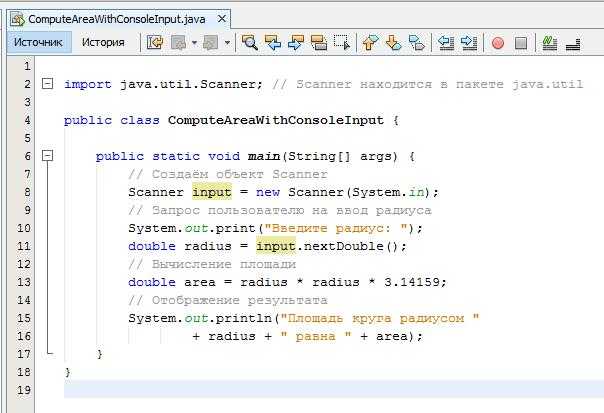Click the greyed Back navigation icon
Image resolution: width=604 pixels, height=413 pixels.
pyautogui.click(x=178, y=42)
